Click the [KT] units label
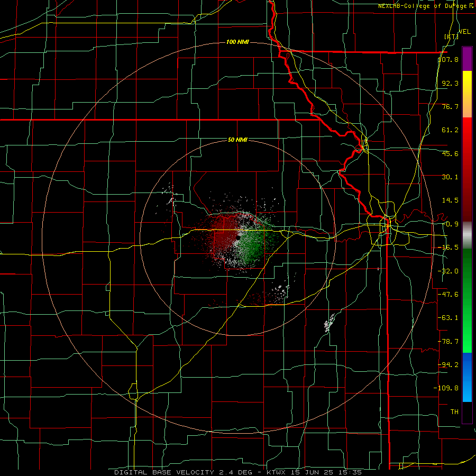This screenshot has height=476, width=476. pyautogui.click(x=451, y=36)
